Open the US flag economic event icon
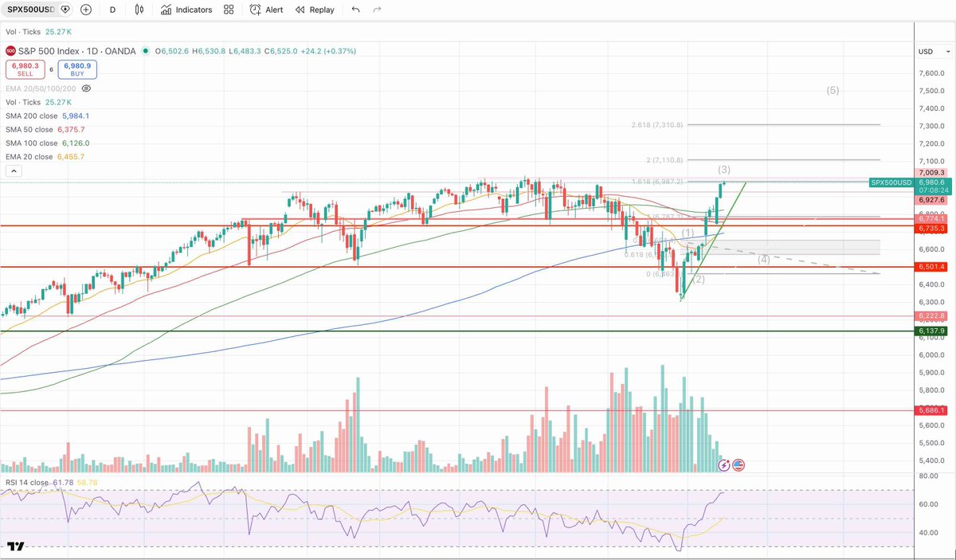956x560 pixels. (x=739, y=464)
